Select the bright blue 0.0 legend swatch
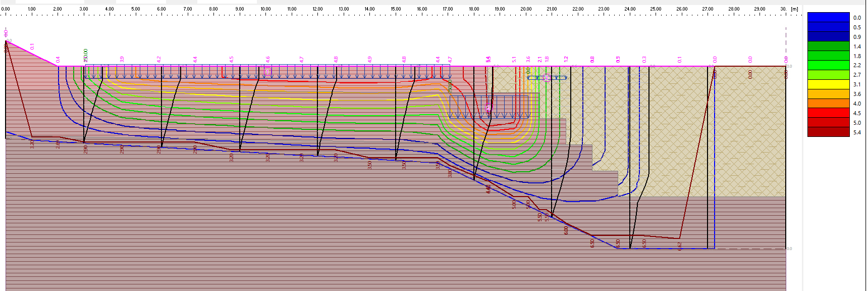 (828, 18)
